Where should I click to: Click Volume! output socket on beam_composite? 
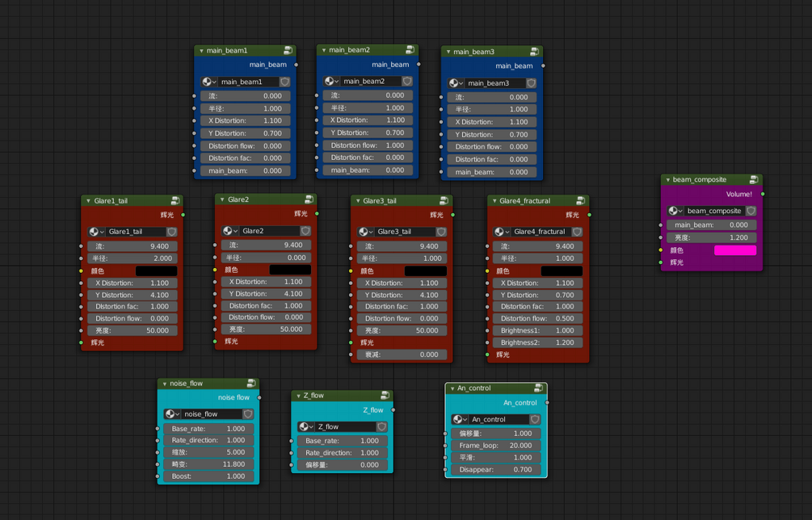(763, 194)
